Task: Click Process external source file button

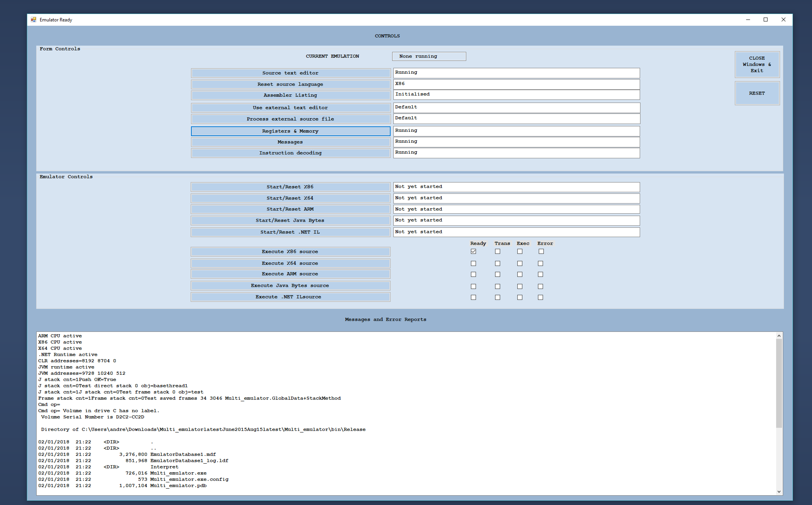Action: (290, 119)
